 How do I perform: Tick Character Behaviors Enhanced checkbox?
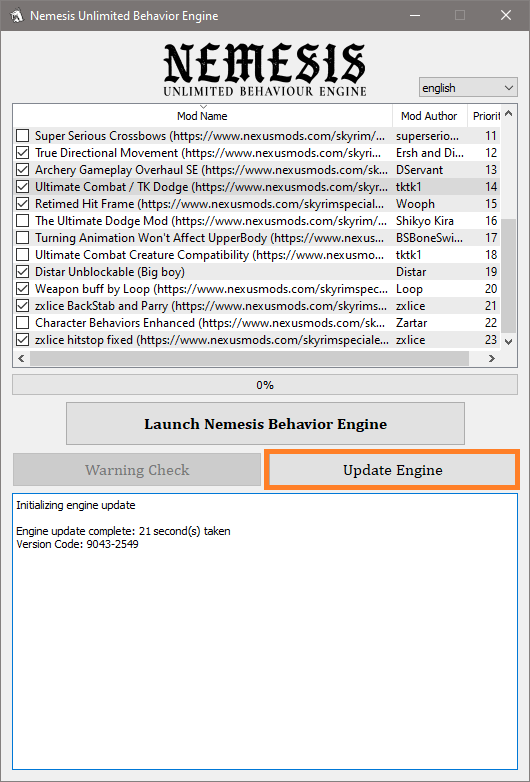[x=22, y=323]
